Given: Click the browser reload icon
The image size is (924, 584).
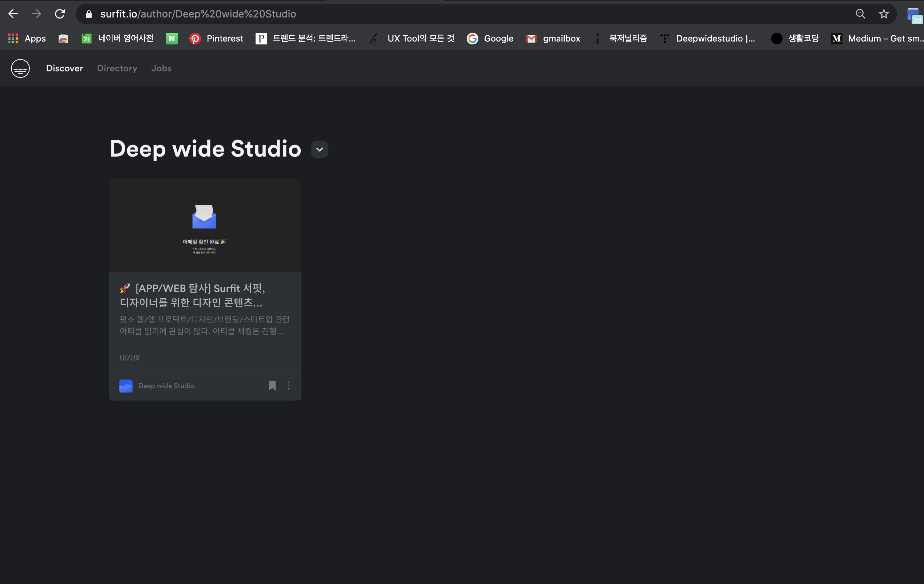Looking at the screenshot, I should (x=60, y=14).
